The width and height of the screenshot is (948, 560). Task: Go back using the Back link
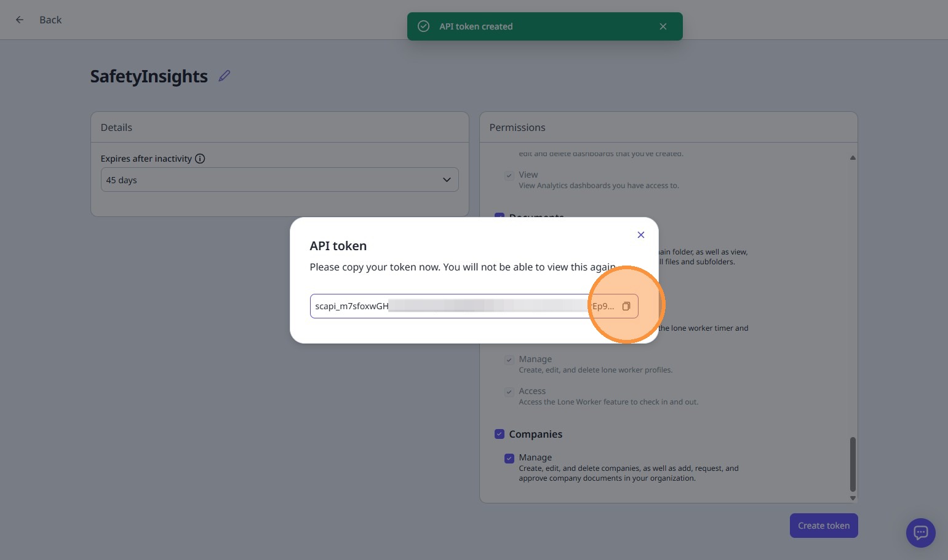click(50, 20)
